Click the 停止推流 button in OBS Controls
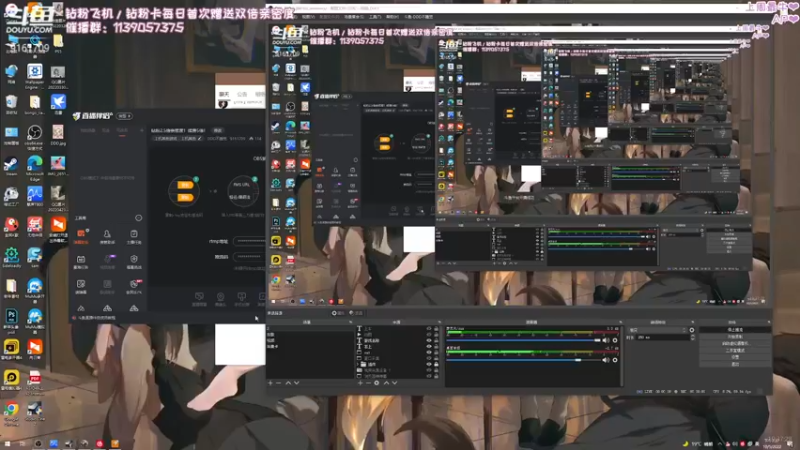Screen dimensions: 800x450 coord(735,330)
